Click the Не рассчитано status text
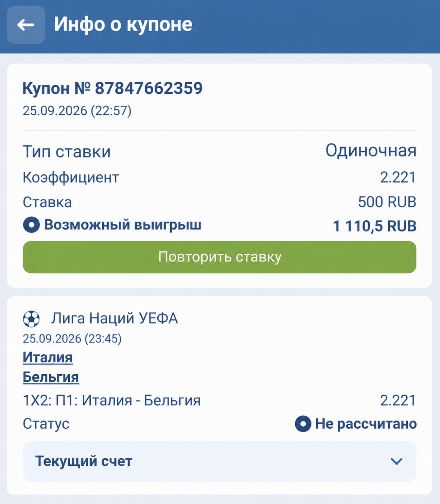Screen dimensions: 440x504 pos(366,424)
